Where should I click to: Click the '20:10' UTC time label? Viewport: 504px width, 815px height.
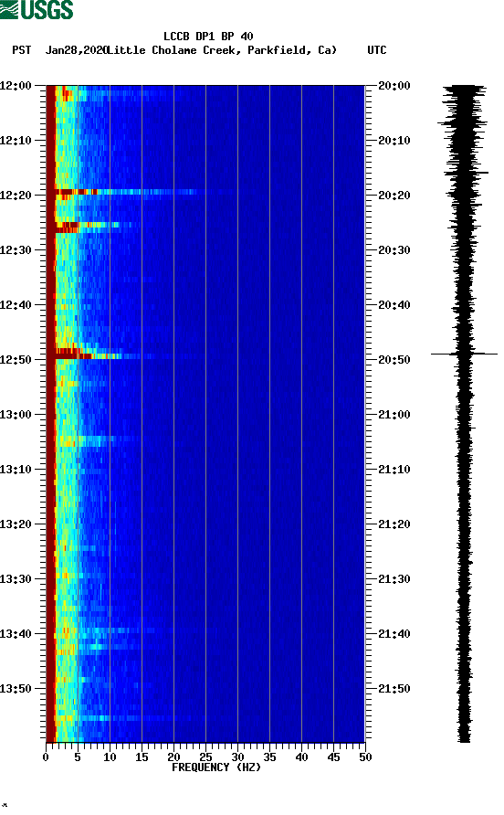point(394,141)
